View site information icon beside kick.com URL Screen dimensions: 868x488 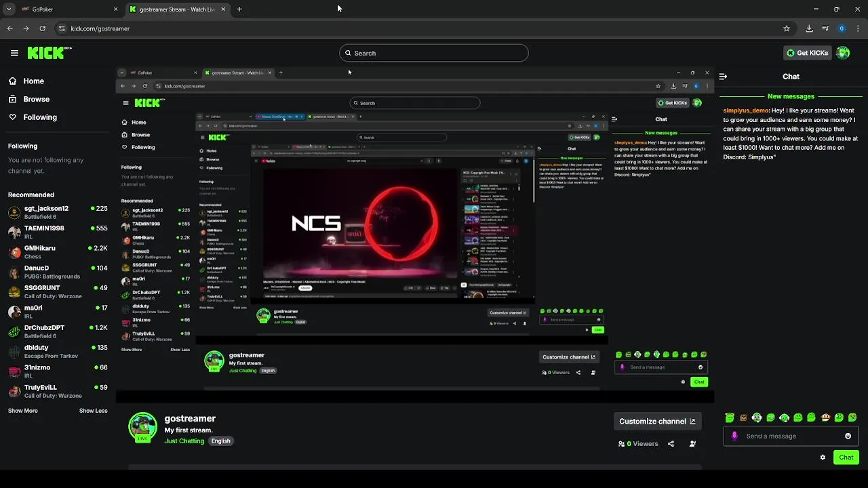click(x=62, y=28)
